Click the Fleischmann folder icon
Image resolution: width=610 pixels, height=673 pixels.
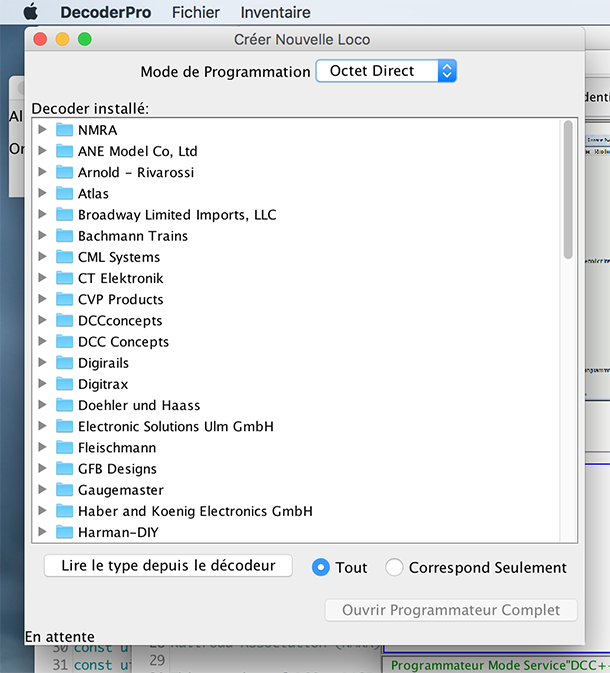click(x=64, y=447)
